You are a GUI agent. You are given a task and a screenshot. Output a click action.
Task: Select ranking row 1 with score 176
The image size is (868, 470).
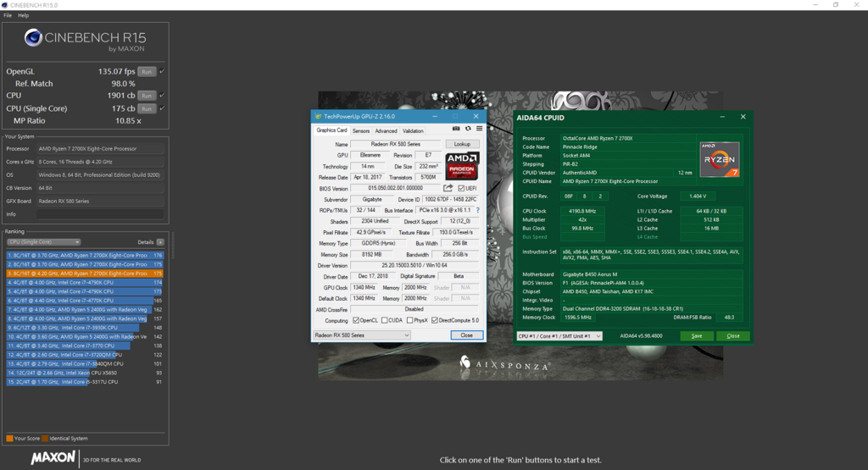click(85, 256)
